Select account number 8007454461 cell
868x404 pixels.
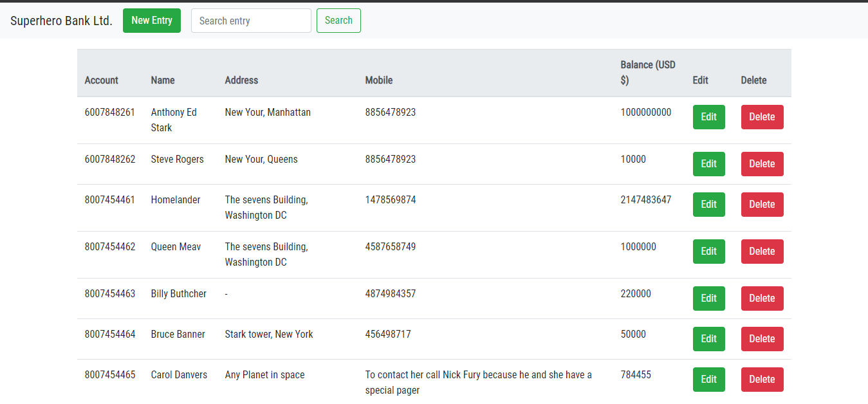(x=110, y=200)
